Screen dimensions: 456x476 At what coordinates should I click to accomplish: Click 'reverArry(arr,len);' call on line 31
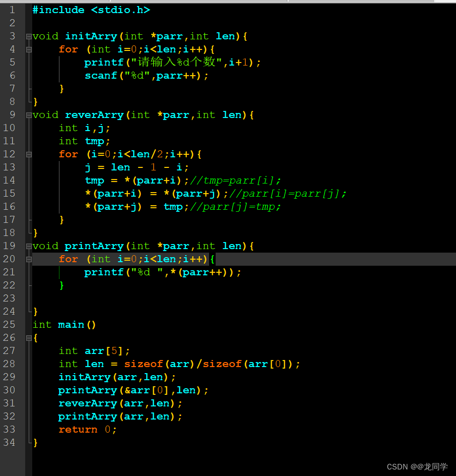pos(120,403)
